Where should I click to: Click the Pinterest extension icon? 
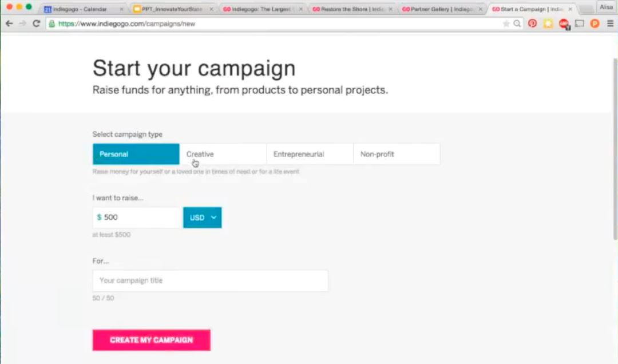[x=533, y=23]
